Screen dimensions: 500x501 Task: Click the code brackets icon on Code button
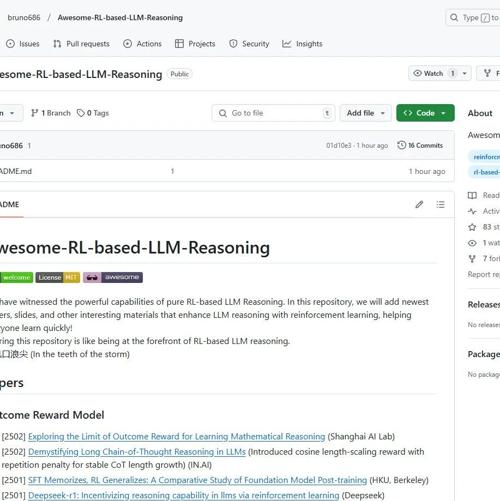click(408, 113)
